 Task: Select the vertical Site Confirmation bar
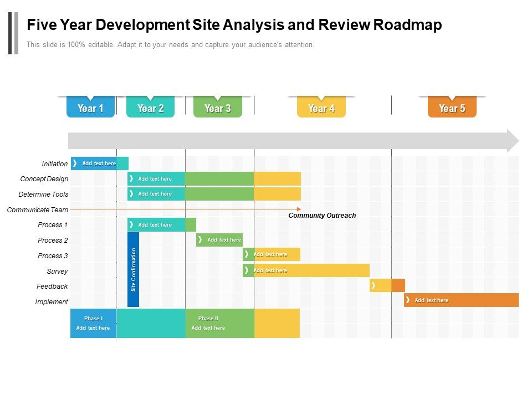[x=134, y=269]
